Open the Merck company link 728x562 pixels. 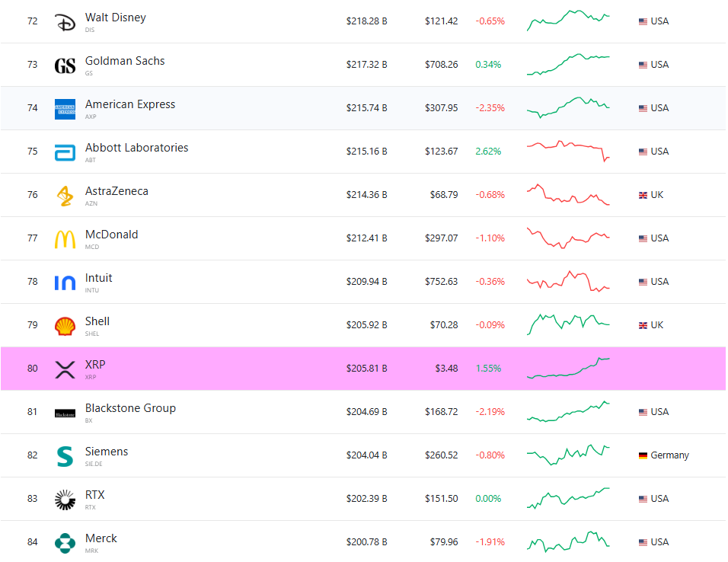click(101, 538)
